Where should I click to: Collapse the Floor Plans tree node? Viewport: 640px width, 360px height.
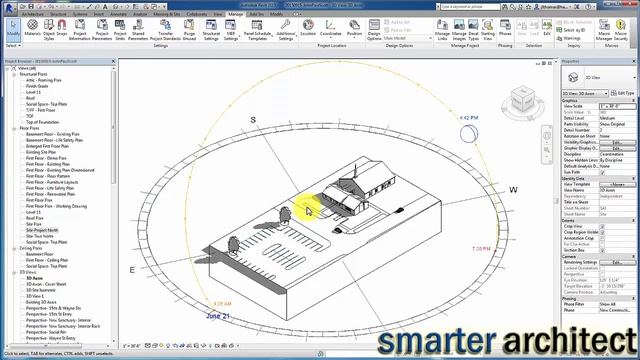click(14, 129)
